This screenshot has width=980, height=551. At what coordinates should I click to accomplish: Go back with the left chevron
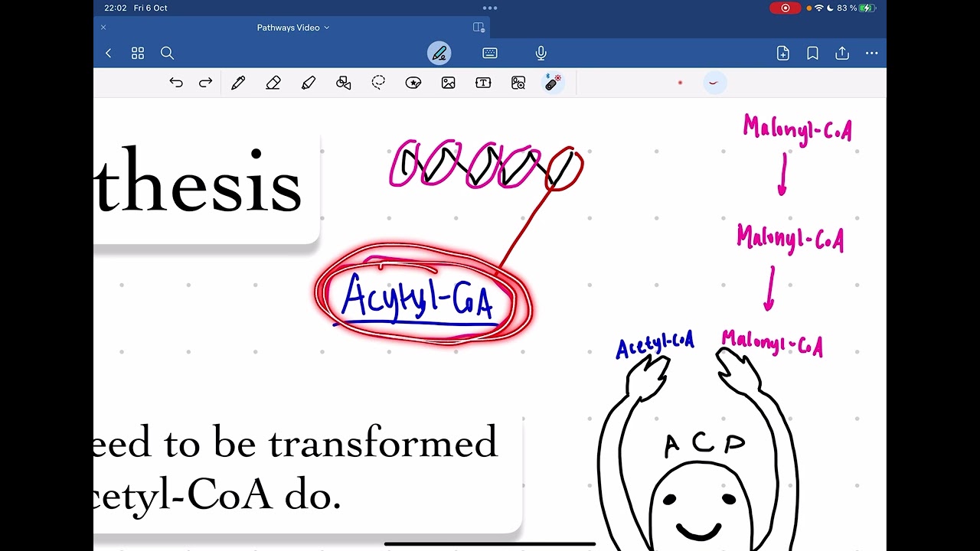pyautogui.click(x=108, y=54)
